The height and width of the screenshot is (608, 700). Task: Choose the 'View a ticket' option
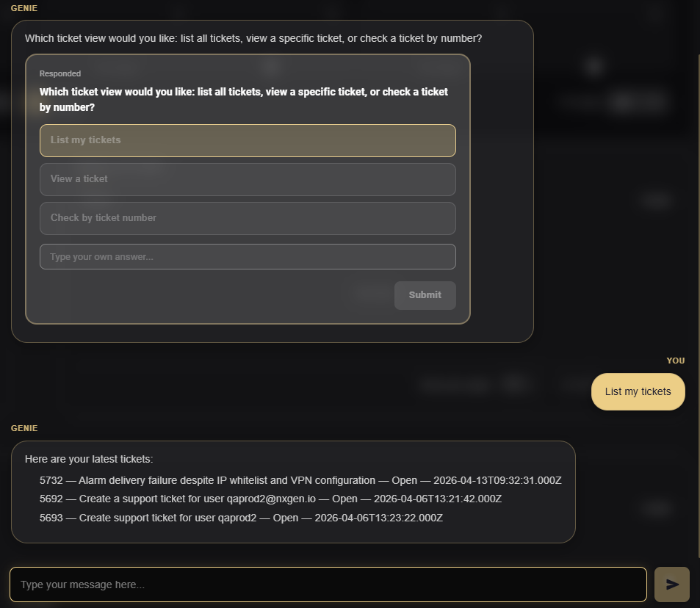(x=248, y=179)
